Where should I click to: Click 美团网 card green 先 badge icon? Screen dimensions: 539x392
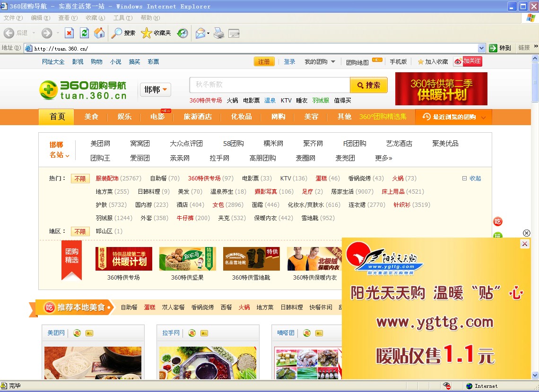coord(77,333)
